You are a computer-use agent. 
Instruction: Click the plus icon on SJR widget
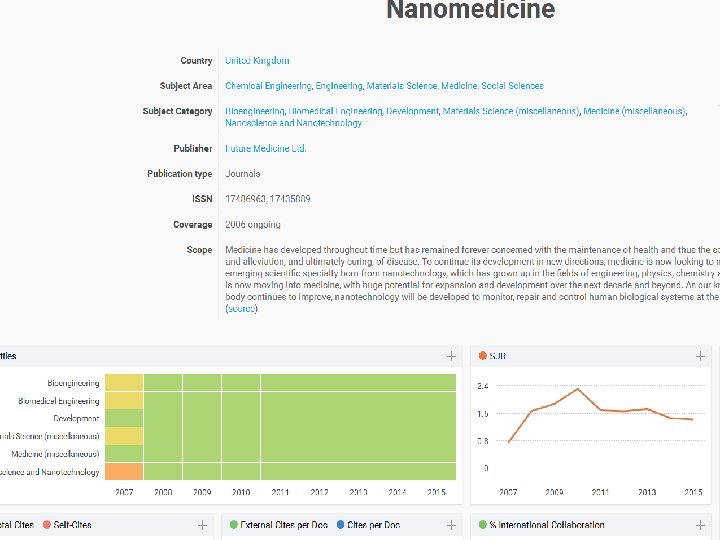click(700, 356)
